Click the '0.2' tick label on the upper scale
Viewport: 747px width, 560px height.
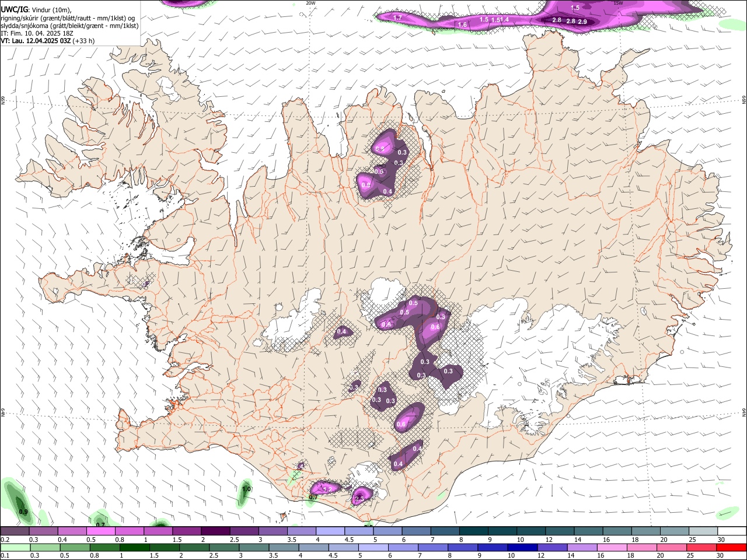[4, 540]
